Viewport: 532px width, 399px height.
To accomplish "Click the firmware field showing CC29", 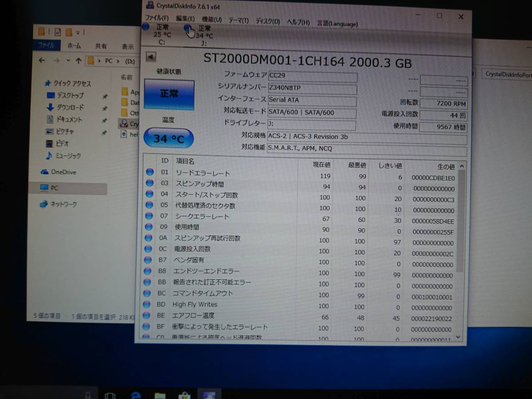I will coord(312,77).
